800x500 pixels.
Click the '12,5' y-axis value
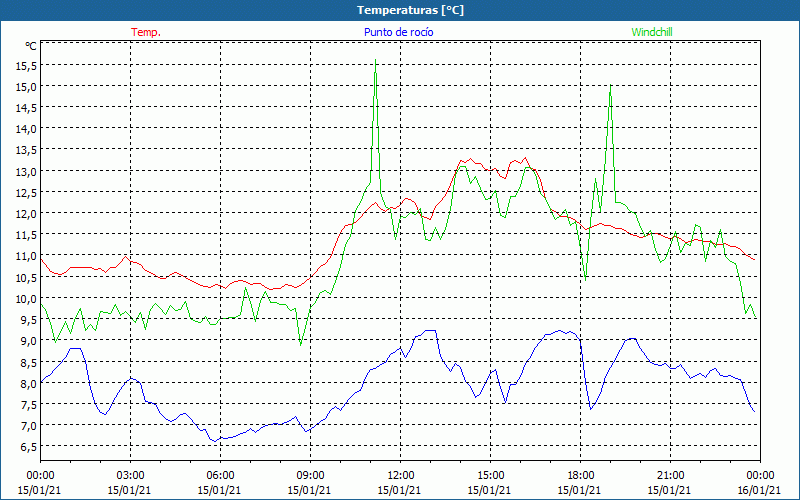pyautogui.click(x=26, y=193)
